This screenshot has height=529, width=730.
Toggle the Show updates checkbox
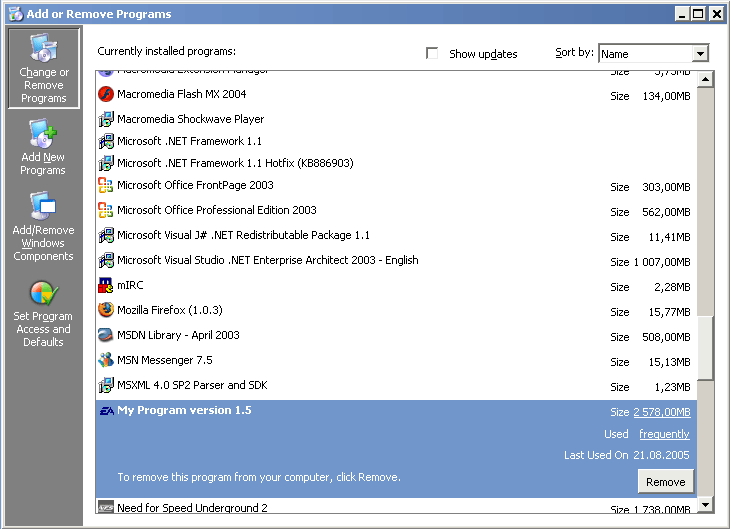[432, 53]
